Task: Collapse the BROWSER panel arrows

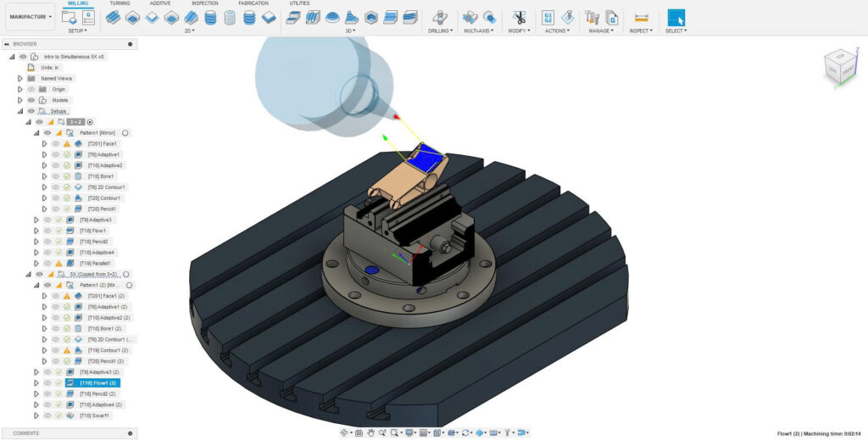Action: pyautogui.click(x=7, y=44)
